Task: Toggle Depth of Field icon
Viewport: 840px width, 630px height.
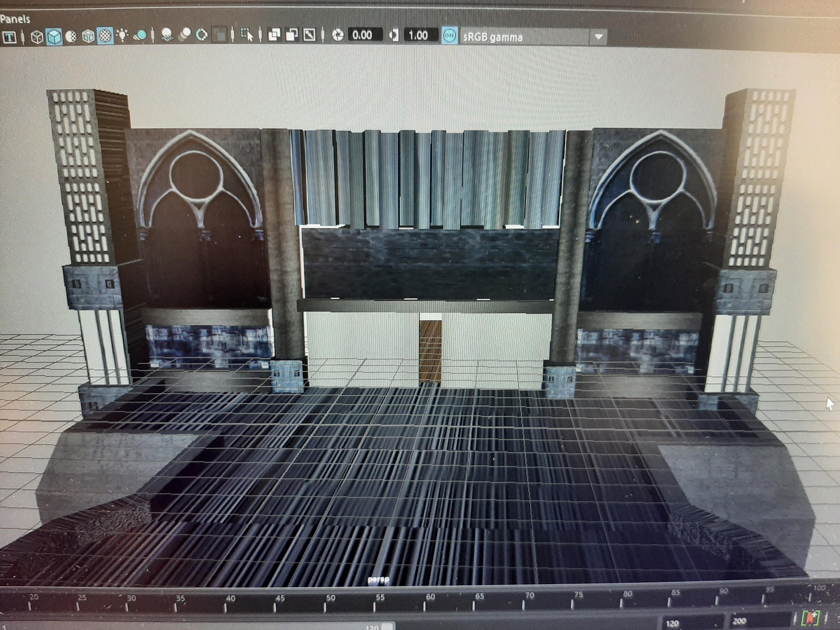Action: [x=219, y=35]
